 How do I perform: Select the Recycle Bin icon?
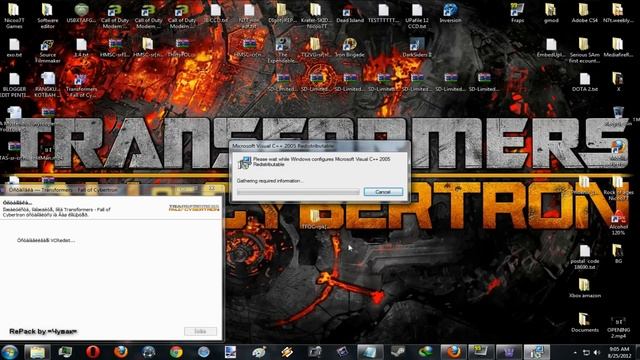618,116
